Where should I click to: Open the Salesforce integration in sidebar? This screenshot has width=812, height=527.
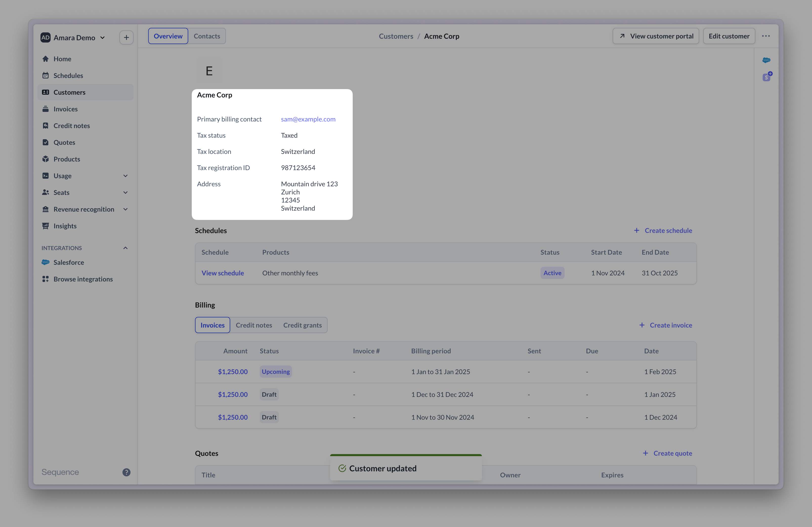click(x=85, y=262)
